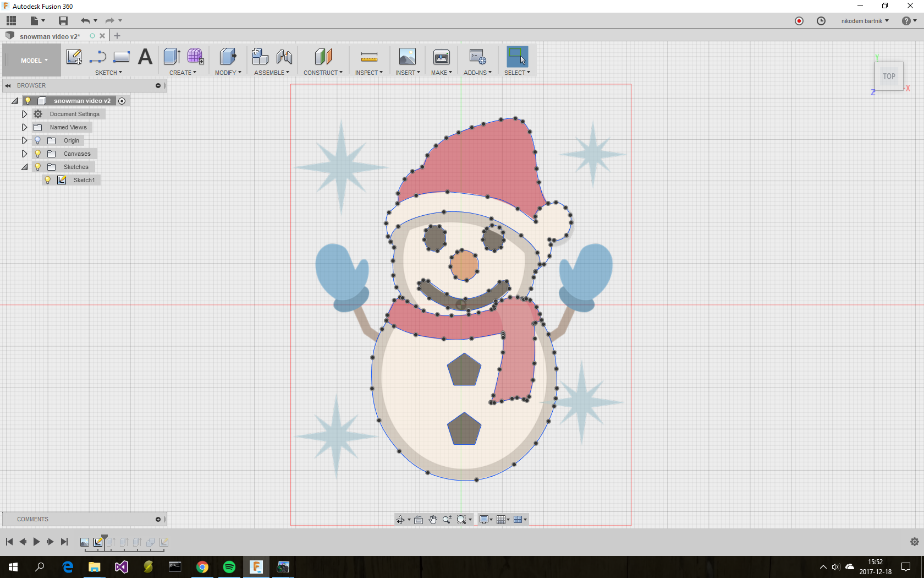924x578 pixels.
Task: Select the Pan hand tool
Action: pos(433,520)
